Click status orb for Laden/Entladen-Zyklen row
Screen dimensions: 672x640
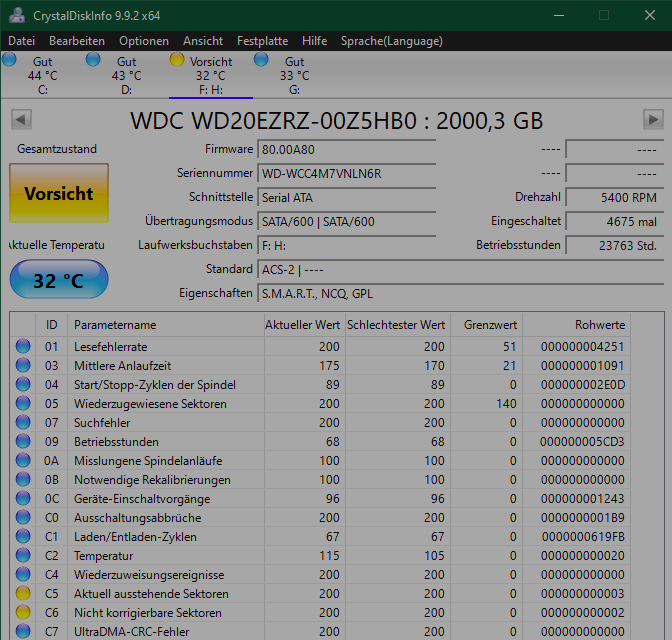[23, 536]
